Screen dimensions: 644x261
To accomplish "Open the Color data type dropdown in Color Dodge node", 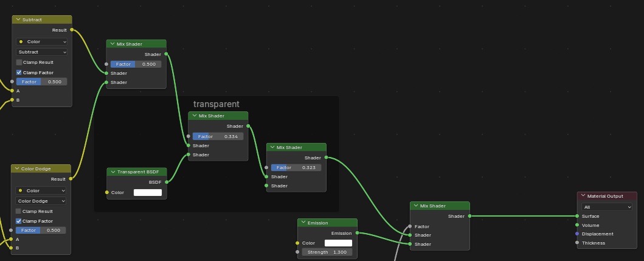I will 41,190.
